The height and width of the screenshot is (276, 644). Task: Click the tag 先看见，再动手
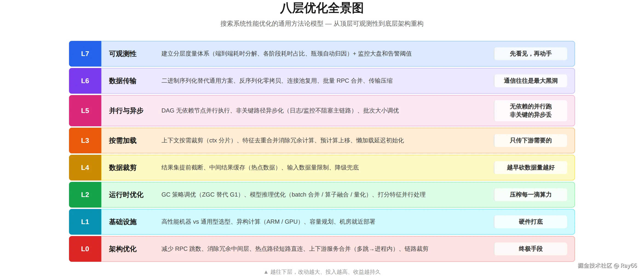pos(531,54)
